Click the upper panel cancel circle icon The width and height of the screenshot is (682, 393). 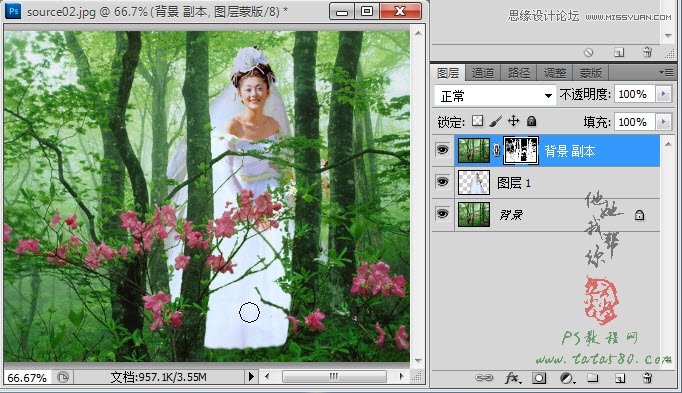pos(588,53)
